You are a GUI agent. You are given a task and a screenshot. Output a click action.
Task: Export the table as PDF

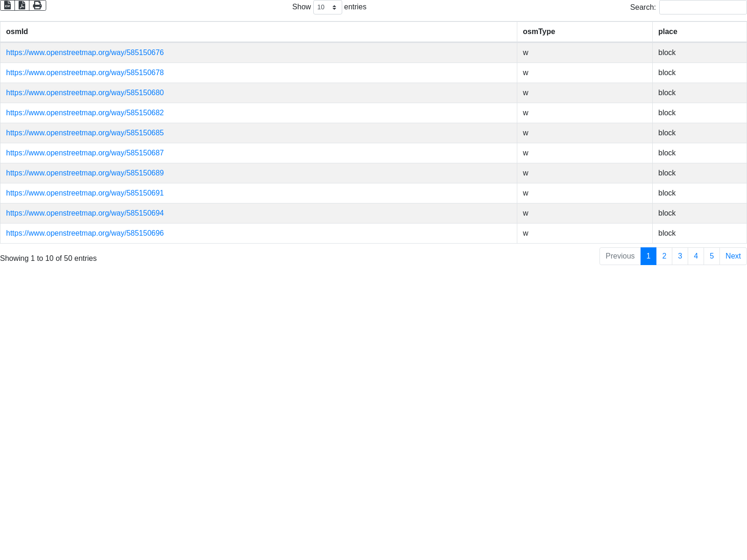coord(22,5)
